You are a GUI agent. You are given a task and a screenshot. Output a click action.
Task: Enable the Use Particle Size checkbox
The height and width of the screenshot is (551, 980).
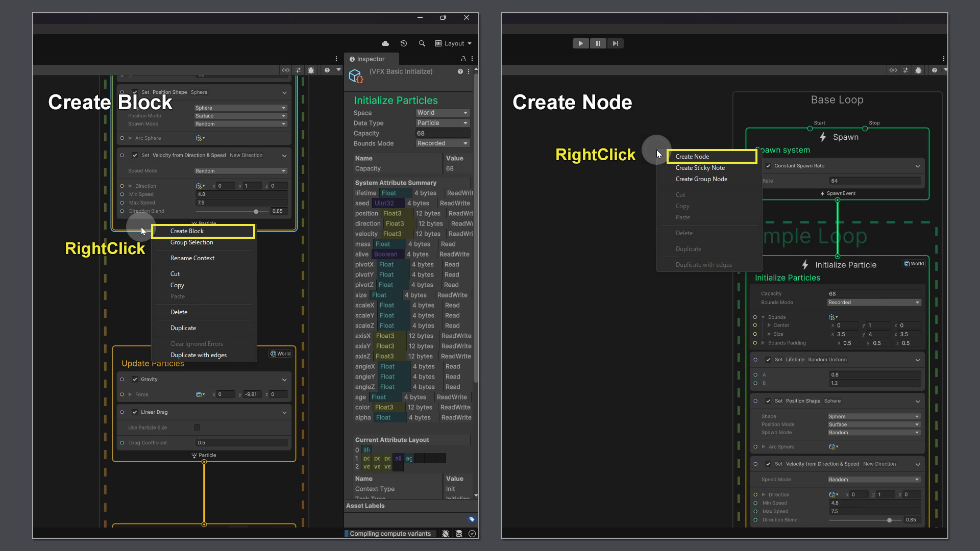197,428
